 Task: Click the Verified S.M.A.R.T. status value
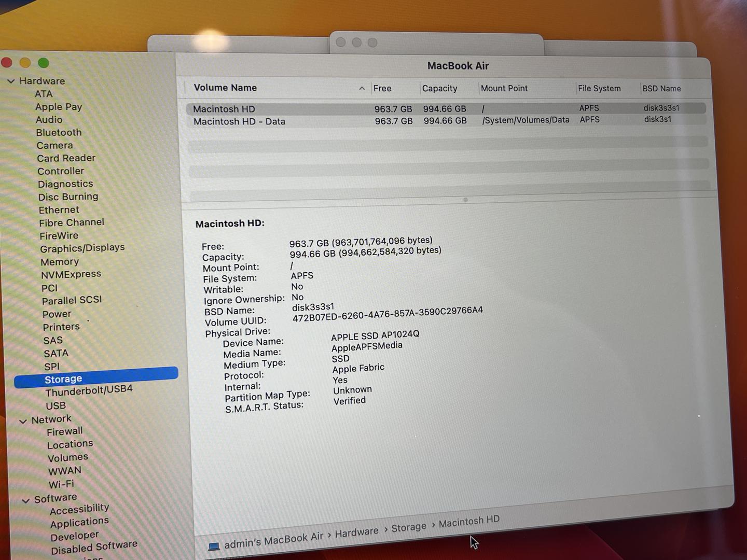[x=350, y=401]
